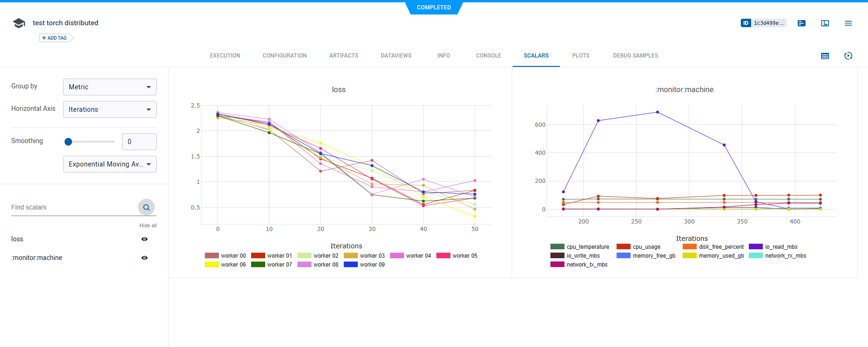Toggle visibility of :monitor:machine scalar
The height and width of the screenshot is (347, 868).
145,258
